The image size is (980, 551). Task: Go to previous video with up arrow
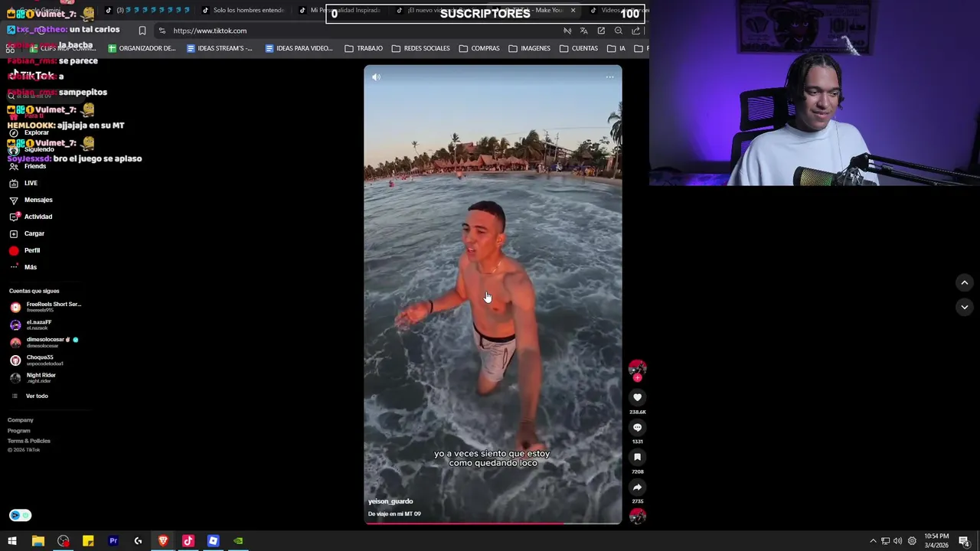pos(964,283)
